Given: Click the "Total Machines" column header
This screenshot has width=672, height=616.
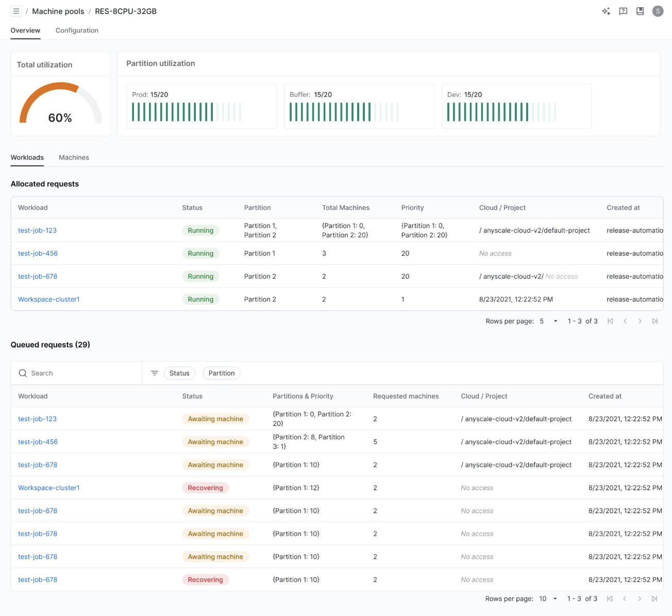Looking at the screenshot, I should [346, 208].
